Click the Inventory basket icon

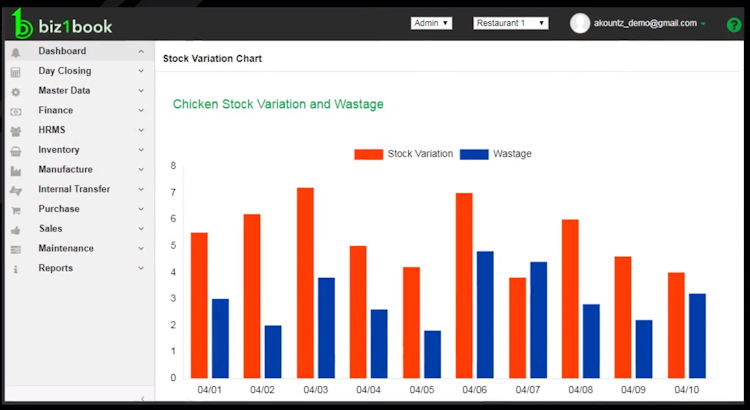pos(16,151)
